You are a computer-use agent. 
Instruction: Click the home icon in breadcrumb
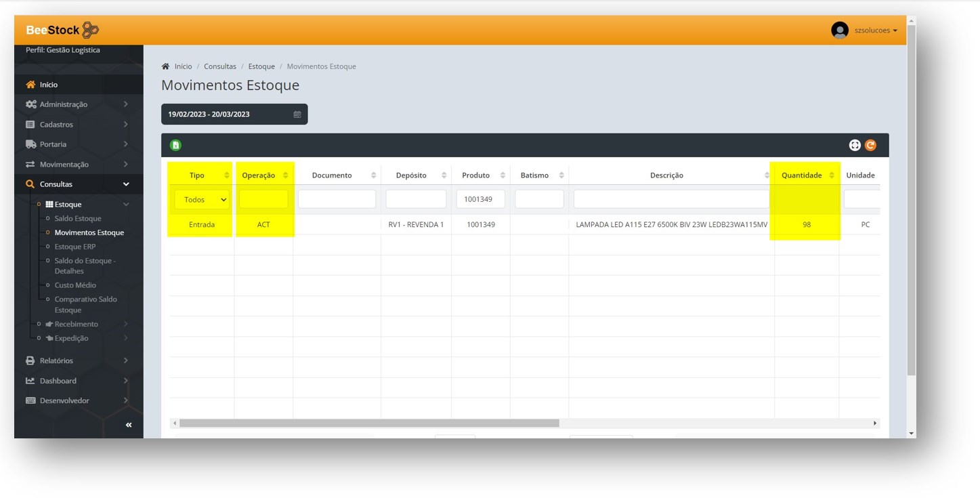165,66
